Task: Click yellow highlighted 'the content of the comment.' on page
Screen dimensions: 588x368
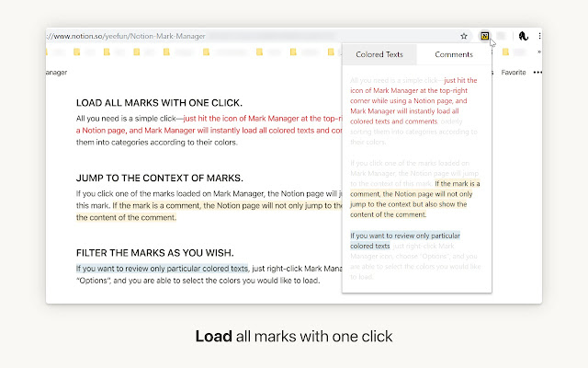Action: click(x=126, y=217)
